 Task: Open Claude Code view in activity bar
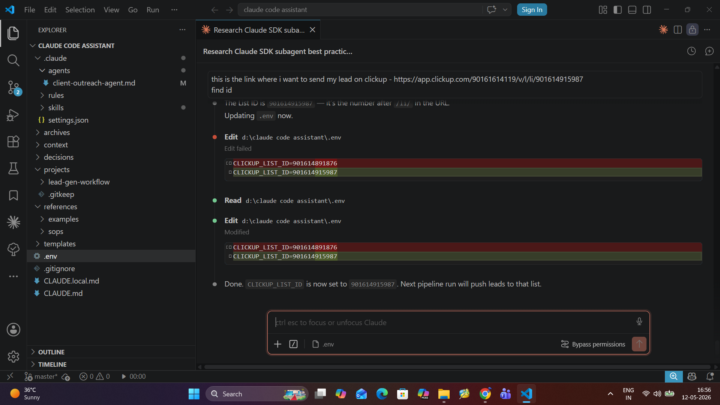13,222
